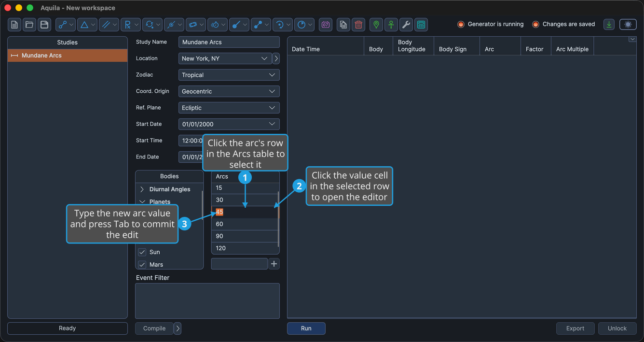The image size is (644, 342).
Task: Click the Run button
Action: [306, 328]
